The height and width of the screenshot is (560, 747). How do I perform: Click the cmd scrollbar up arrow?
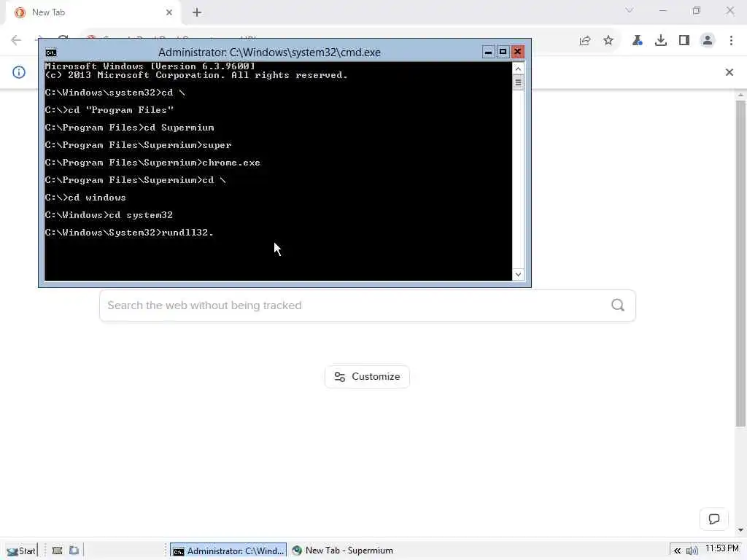pyautogui.click(x=519, y=69)
